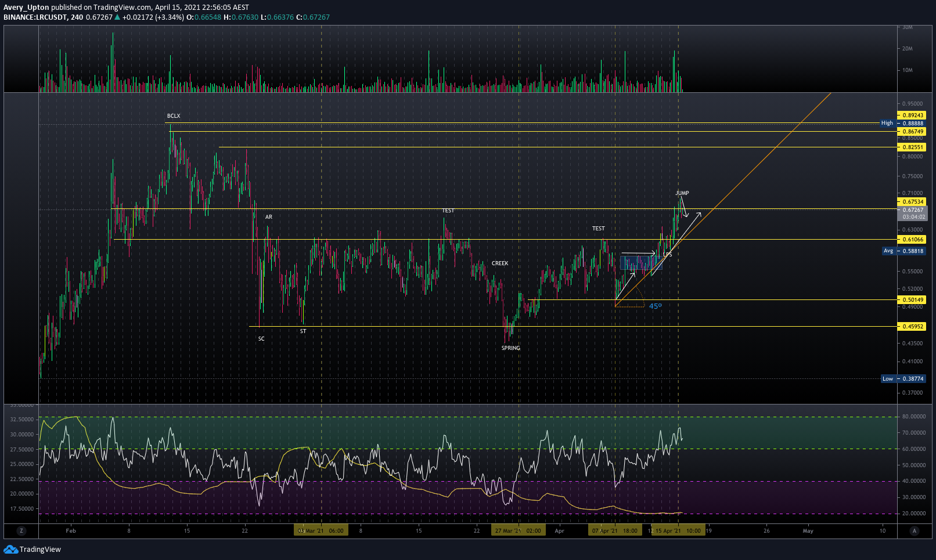Click the current price 0.67267 countdown label
Viewport: 936px width, 560px height.
coord(913,213)
